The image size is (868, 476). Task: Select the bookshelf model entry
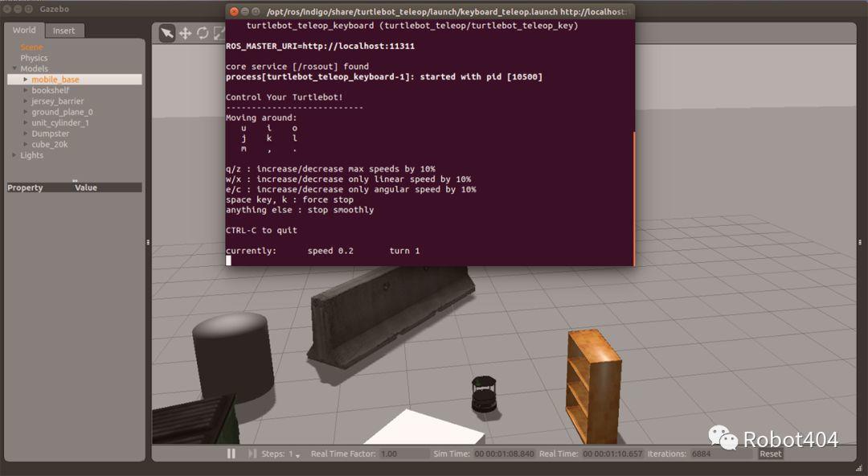pyautogui.click(x=51, y=90)
